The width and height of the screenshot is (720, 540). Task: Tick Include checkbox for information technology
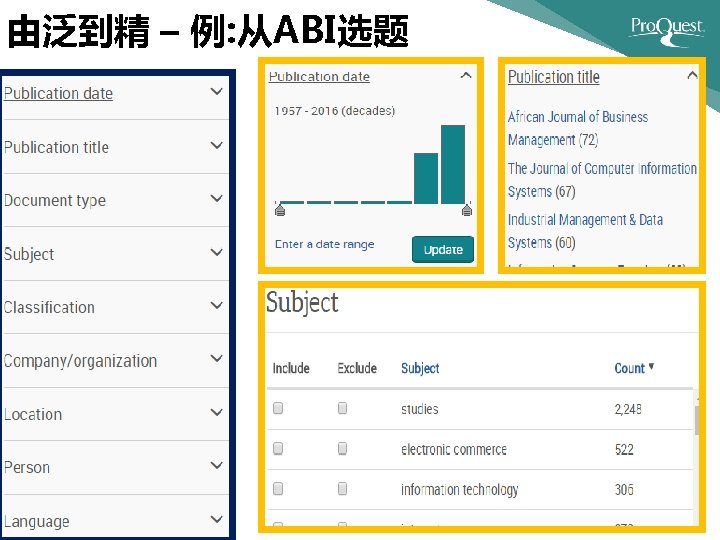(278, 489)
